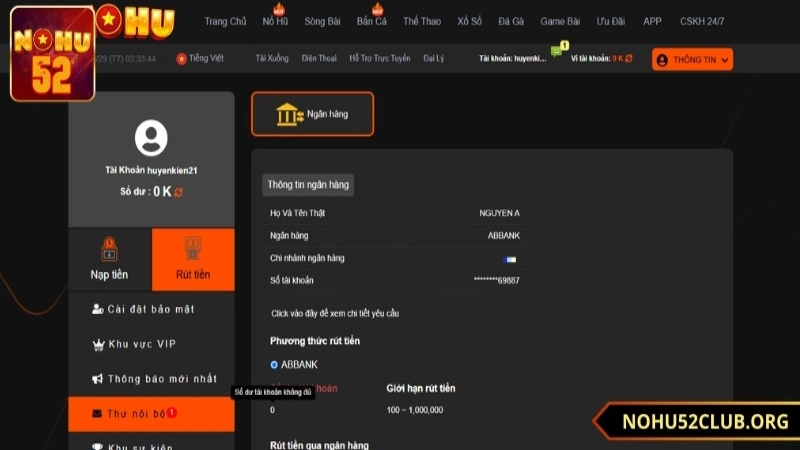Expand the Thông Tin dropdown

tap(692, 60)
